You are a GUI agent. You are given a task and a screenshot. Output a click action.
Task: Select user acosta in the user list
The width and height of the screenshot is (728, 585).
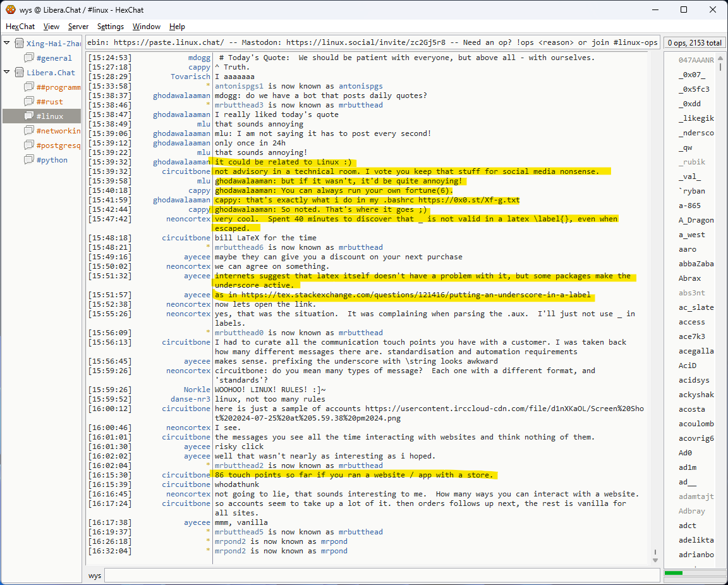point(691,409)
